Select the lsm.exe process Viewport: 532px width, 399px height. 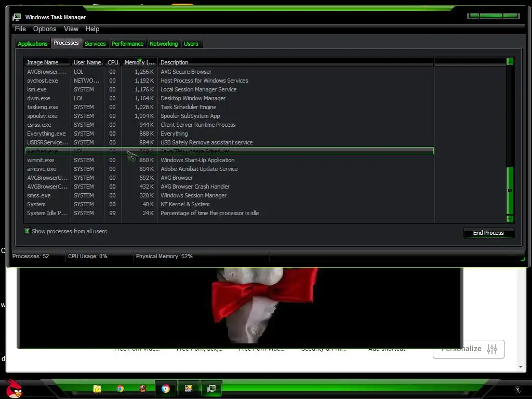pyautogui.click(x=230, y=89)
